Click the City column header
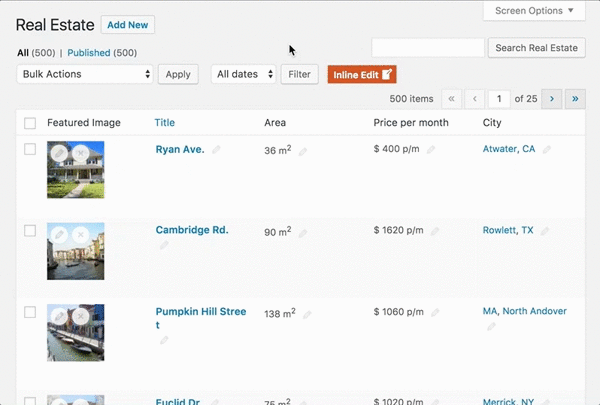 click(x=492, y=123)
